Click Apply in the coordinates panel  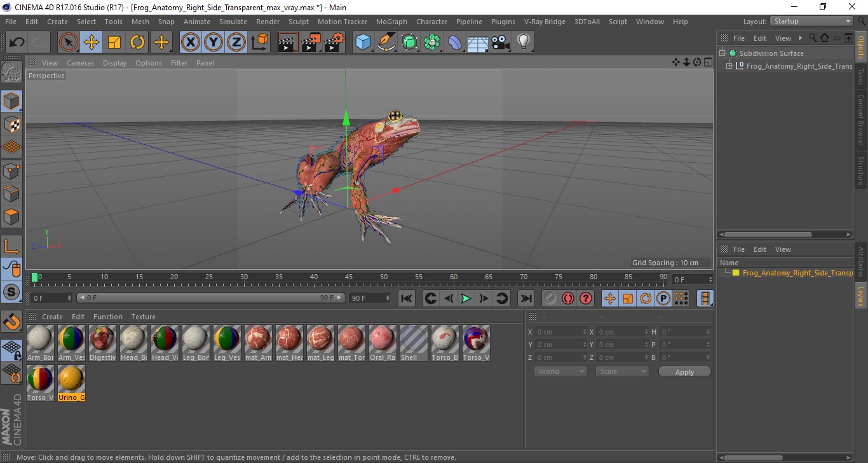(684, 372)
